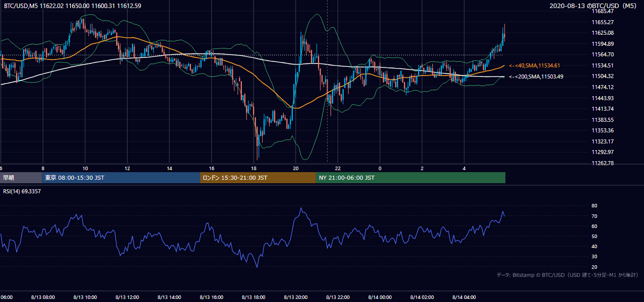The height and width of the screenshot is (302, 644).
Task: Click price axis value 11323.17
Action: (603, 141)
